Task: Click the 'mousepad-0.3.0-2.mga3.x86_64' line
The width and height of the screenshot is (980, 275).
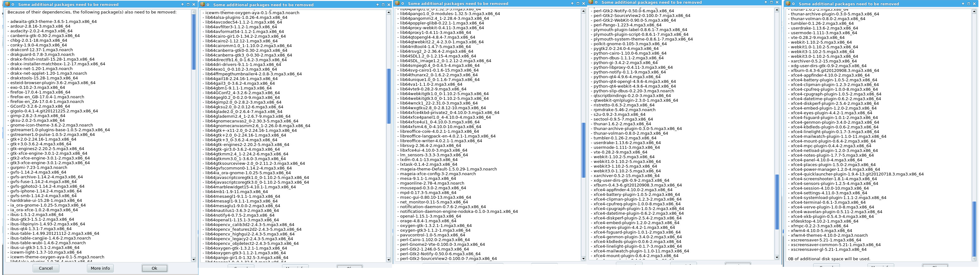Action: (431, 188)
